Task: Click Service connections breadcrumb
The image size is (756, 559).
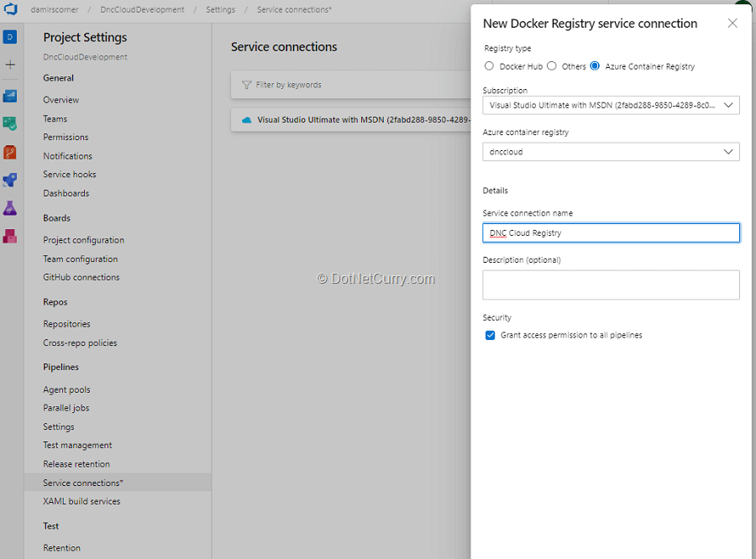Action: click(294, 9)
